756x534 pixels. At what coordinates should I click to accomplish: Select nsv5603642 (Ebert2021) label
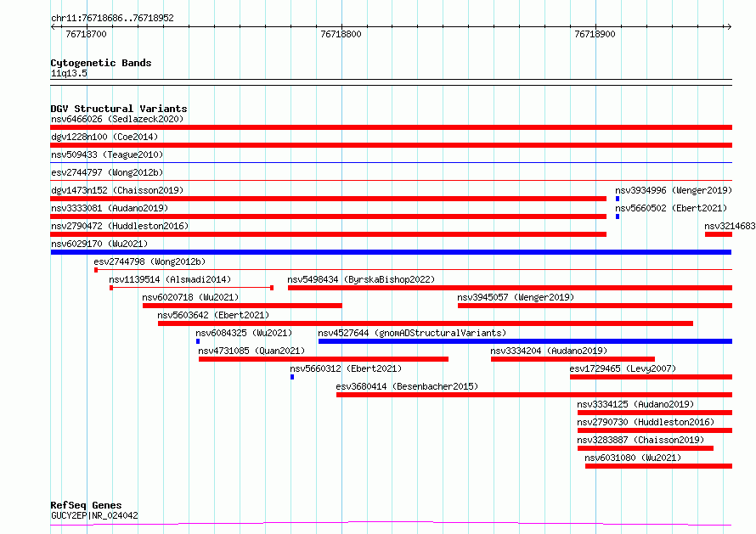tap(213, 315)
